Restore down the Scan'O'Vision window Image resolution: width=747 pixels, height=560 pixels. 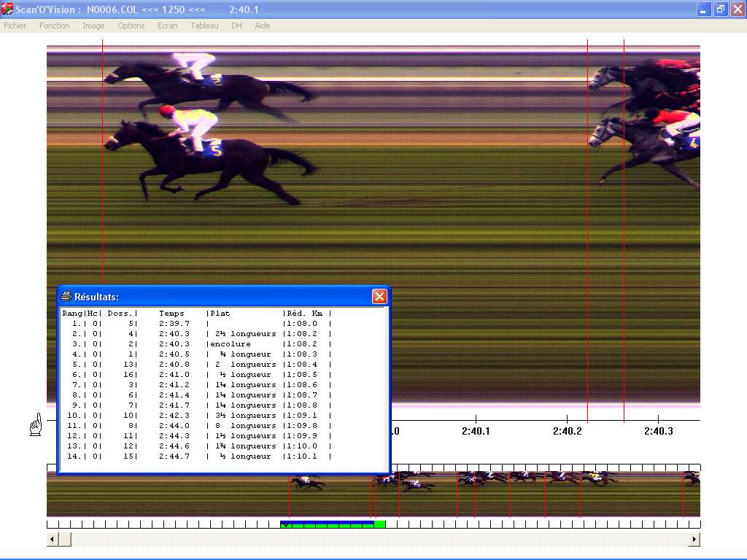coord(721,9)
